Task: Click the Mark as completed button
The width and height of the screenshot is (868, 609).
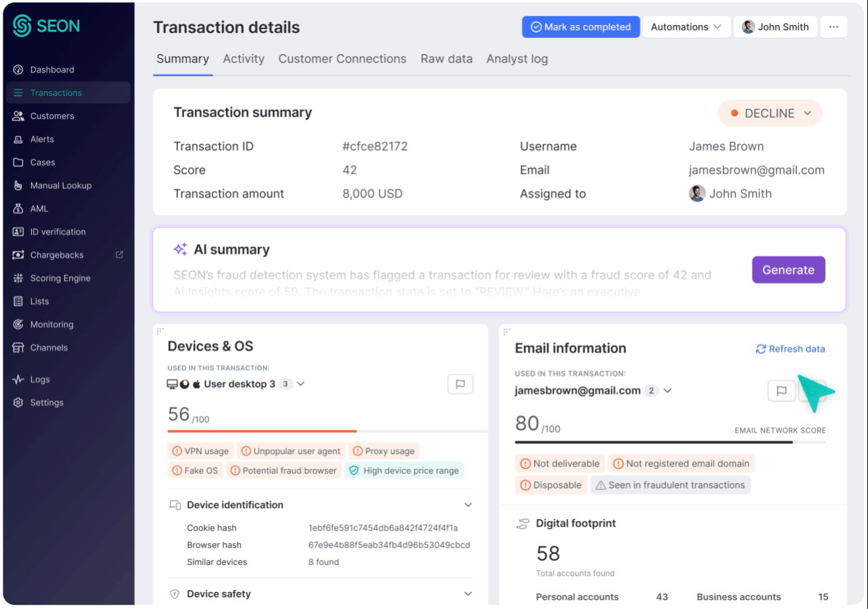Action: coord(580,27)
